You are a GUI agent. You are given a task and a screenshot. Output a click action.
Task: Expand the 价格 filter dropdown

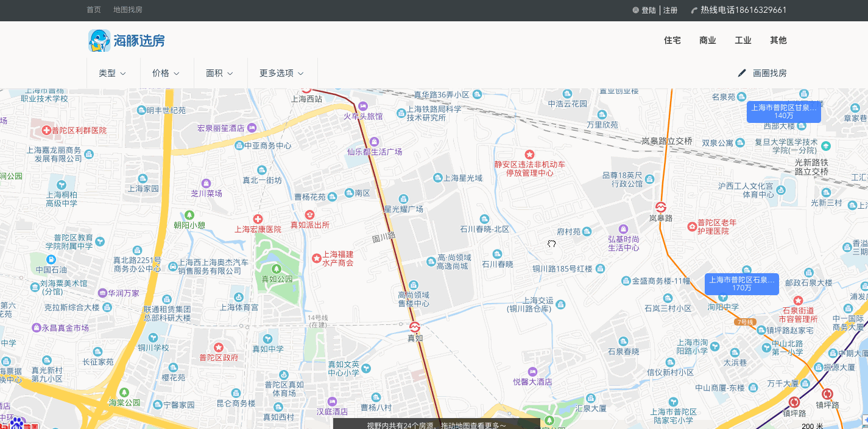coord(166,73)
